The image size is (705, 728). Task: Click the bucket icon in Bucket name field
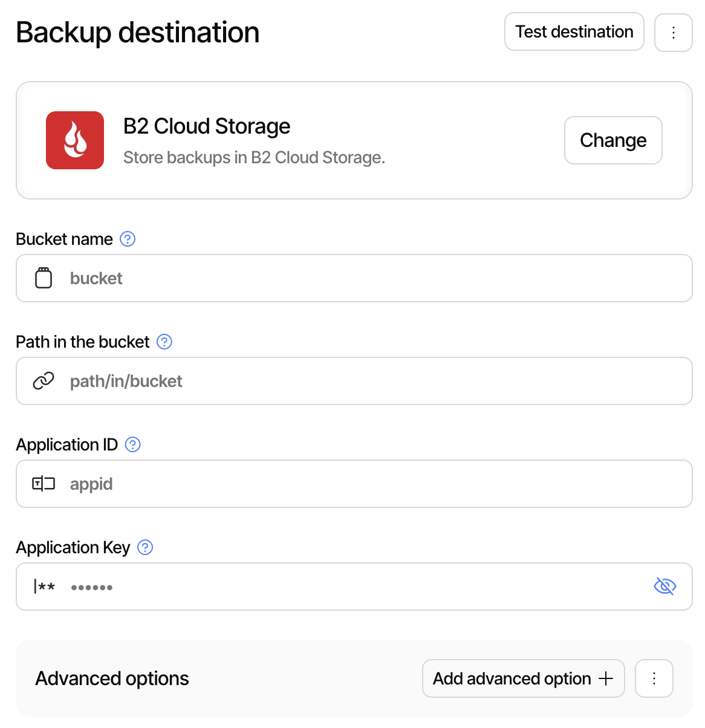coord(44,278)
